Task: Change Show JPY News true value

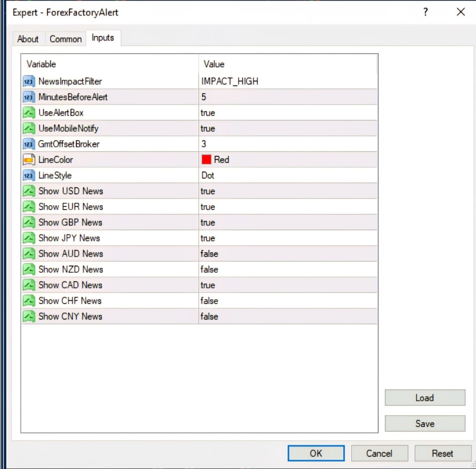Action: [x=288, y=238]
